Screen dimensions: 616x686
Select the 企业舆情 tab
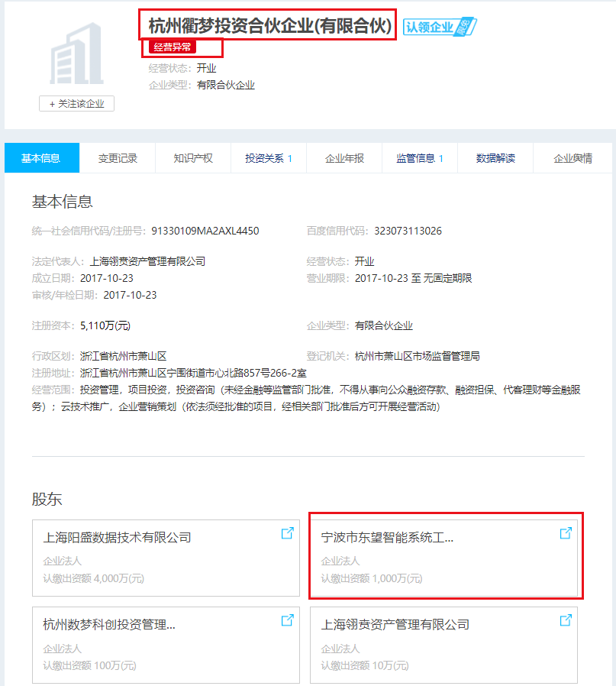pyautogui.click(x=572, y=158)
